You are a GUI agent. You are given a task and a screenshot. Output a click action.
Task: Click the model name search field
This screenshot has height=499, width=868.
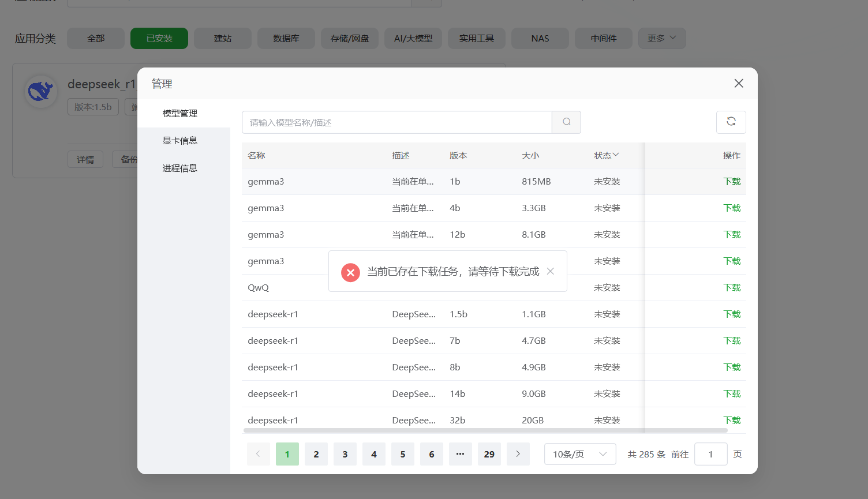pos(396,122)
